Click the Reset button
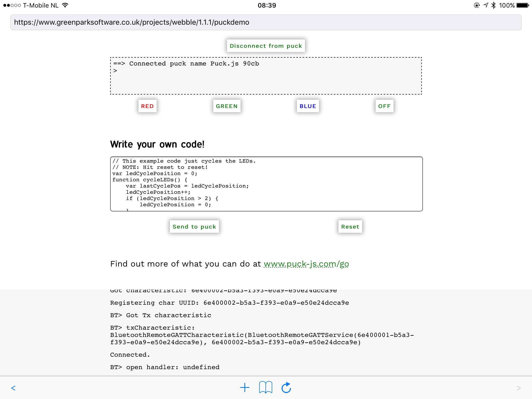The width and height of the screenshot is (532, 399). click(x=350, y=227)
